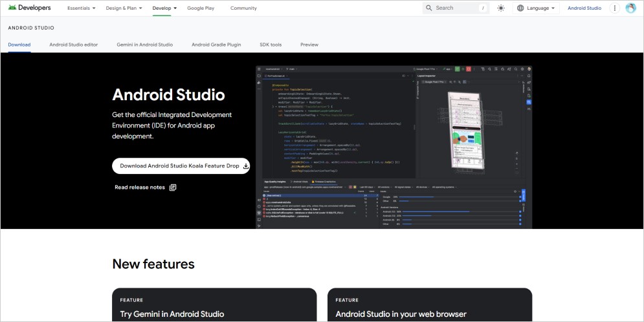Toggle the light/dark theme sun icon
Viewport: 644px width, 322px height.
[x=501, y=8]
